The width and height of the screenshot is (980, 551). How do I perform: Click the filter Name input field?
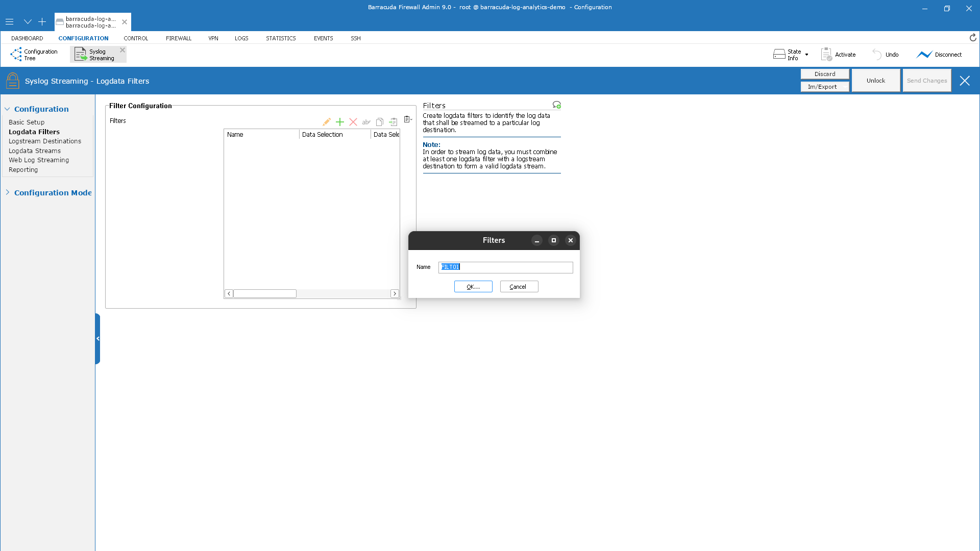point(505,267)
